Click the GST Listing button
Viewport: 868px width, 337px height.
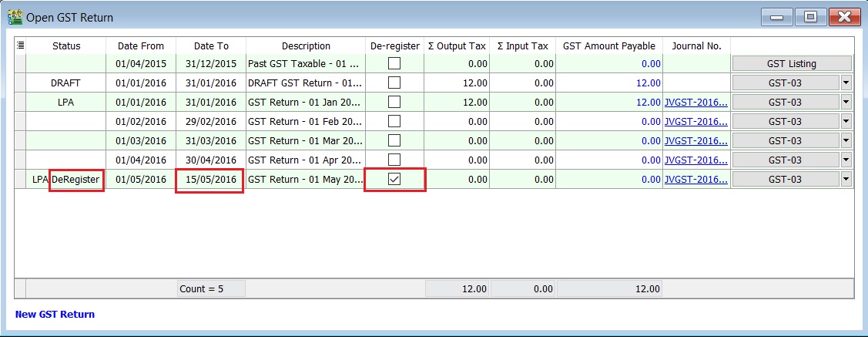coord(792,64)
